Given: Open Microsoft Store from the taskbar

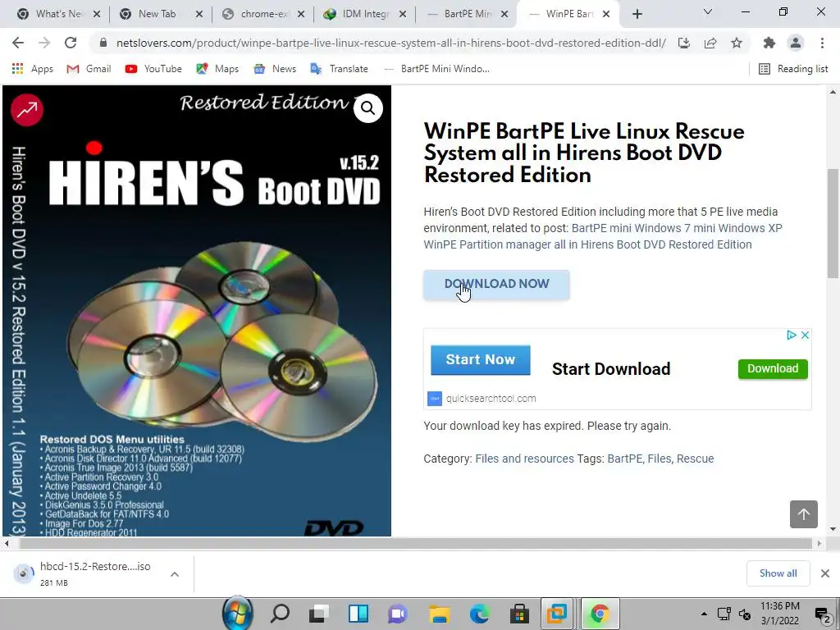Looking at the screenshot, I should click(519, 613).
